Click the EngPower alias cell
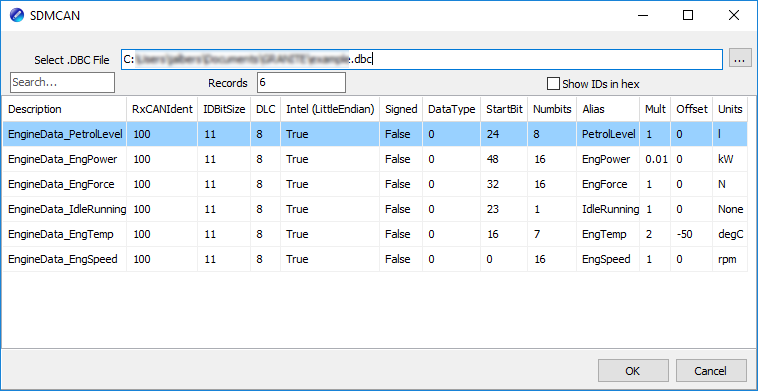 608,159
